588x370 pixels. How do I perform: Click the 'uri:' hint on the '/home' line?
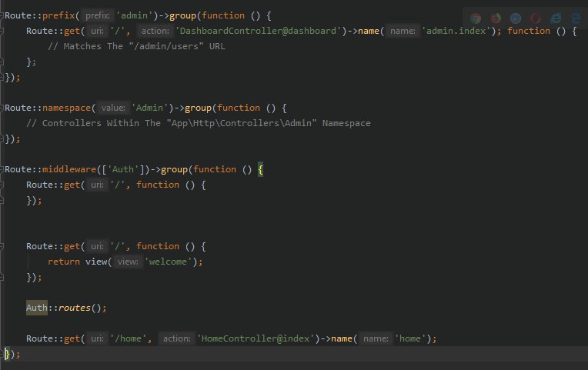coord(97,339)
